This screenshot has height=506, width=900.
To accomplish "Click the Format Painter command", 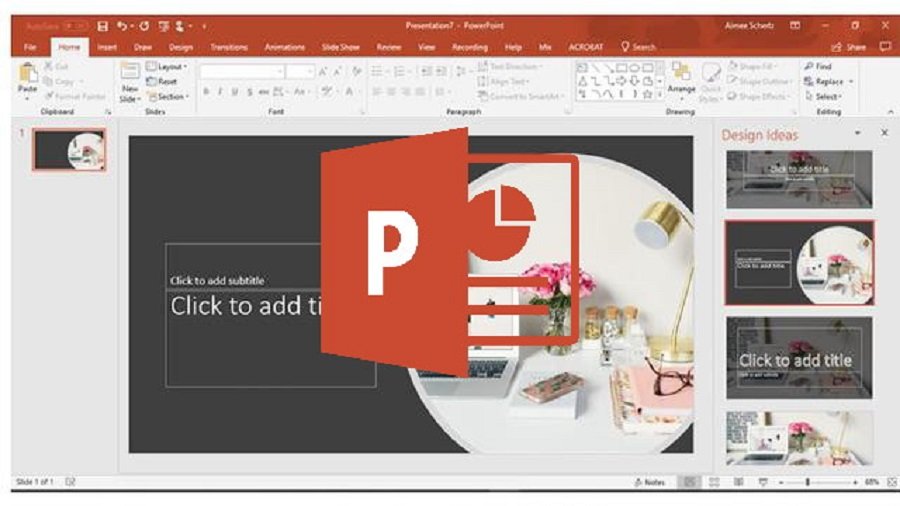I will [75, 96].
